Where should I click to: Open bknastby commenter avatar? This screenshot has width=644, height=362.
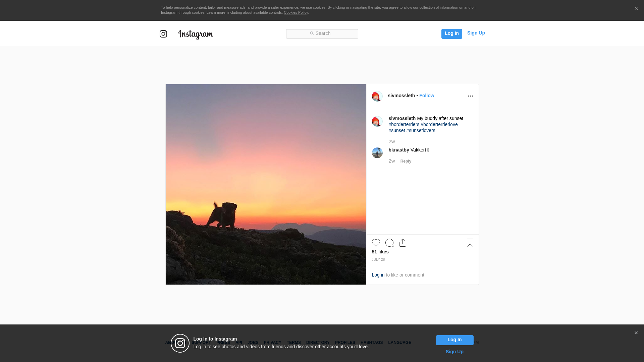click(x=377, y=153)
